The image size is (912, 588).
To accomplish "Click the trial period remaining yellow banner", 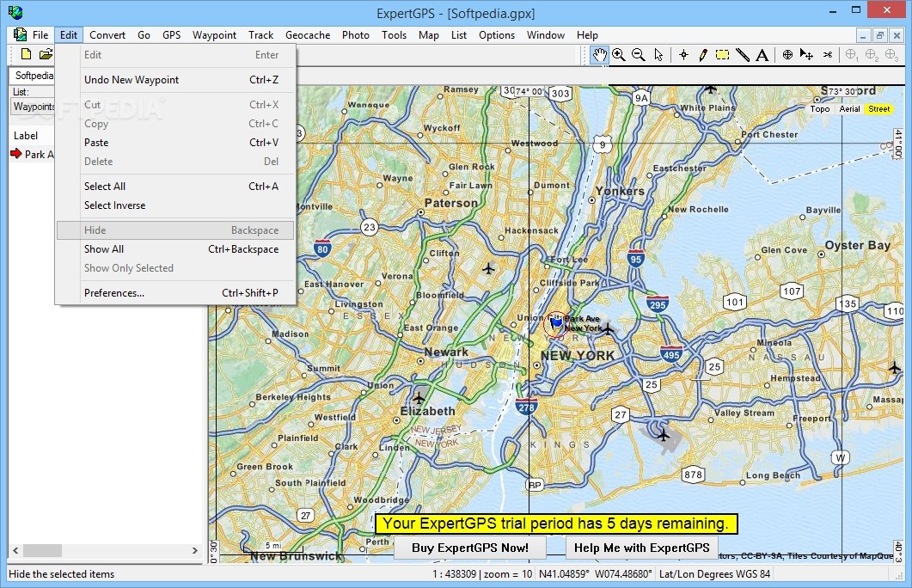I will coord(557,524).
